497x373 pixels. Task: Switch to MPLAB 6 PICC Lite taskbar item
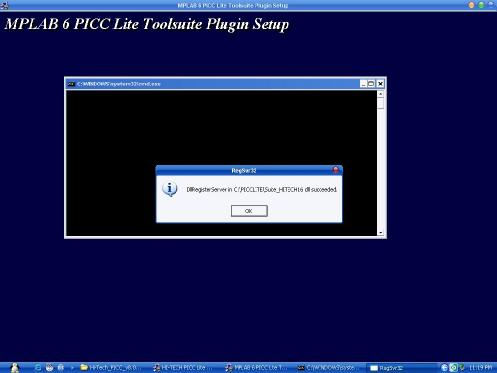click(256, 368)
